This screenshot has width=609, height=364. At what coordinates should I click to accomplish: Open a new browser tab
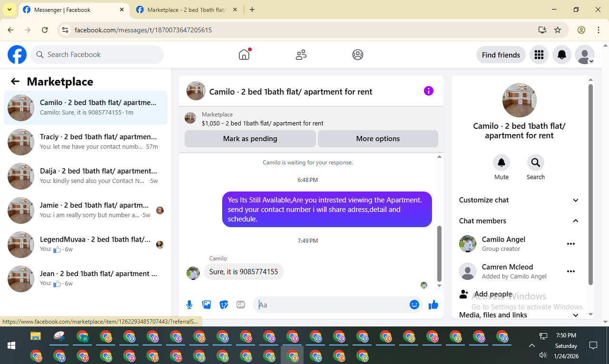coord(252,10)
